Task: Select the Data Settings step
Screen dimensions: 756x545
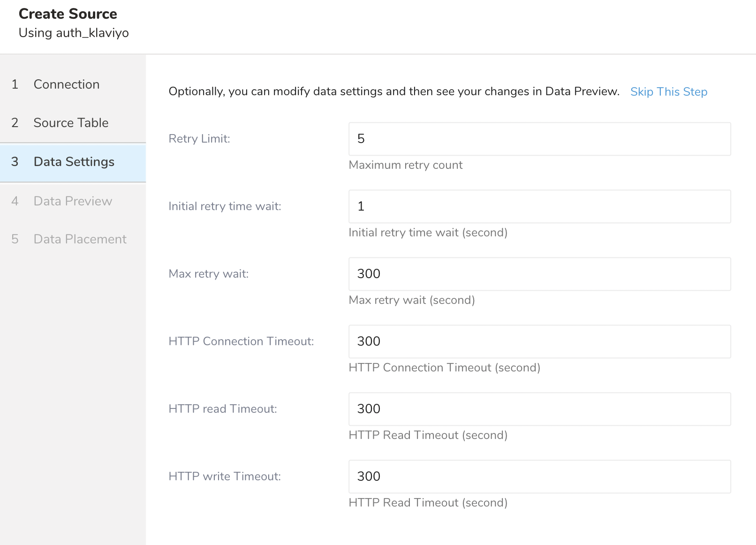Action: 74,162
